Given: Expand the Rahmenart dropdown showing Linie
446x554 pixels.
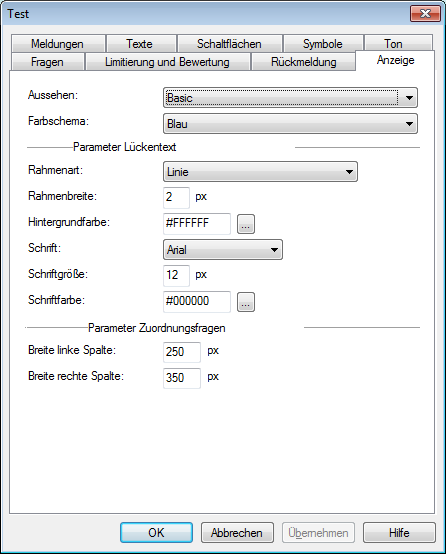Looking at the screenshot, I should [x=260, y=172].
